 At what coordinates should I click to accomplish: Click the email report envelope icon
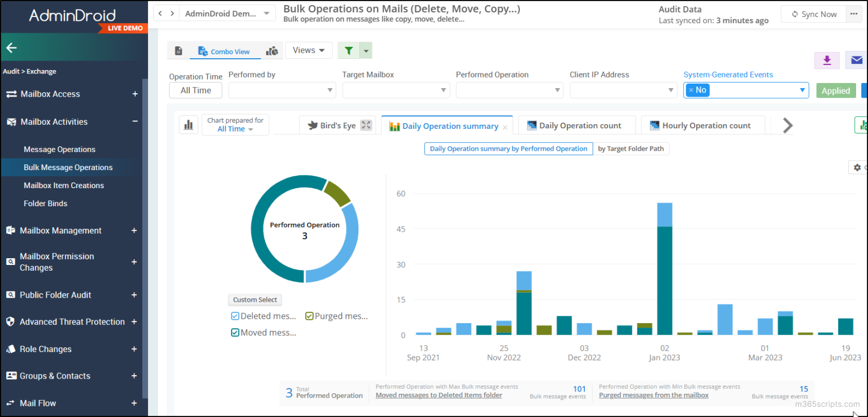tap(857, 60)
